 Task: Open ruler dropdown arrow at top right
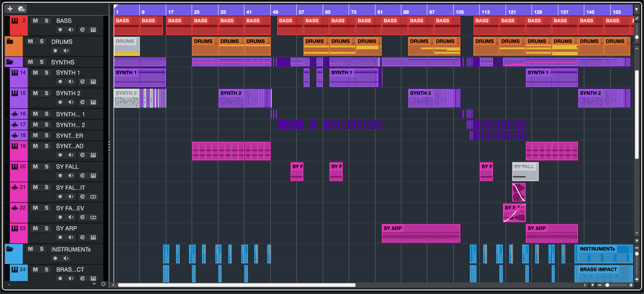636,9
